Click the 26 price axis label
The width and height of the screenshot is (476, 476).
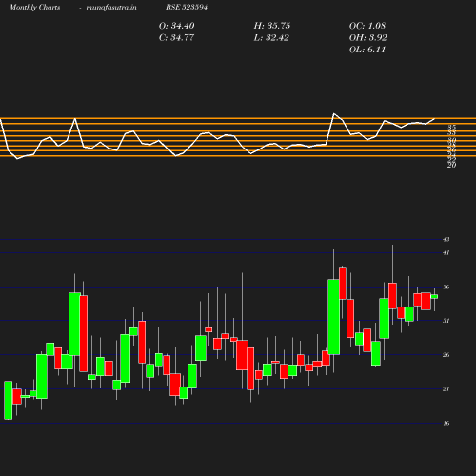tap(446, 355)
